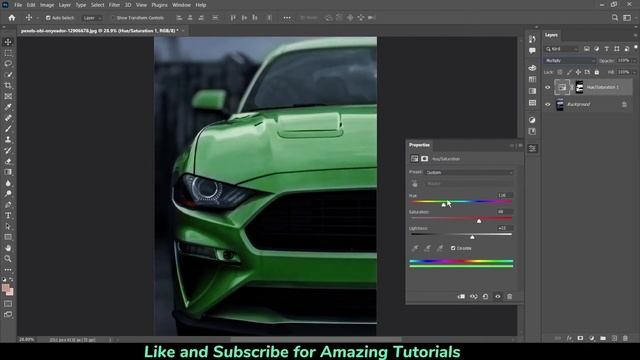Open the Auto-Select Layer dropdown

pos(92,18)
